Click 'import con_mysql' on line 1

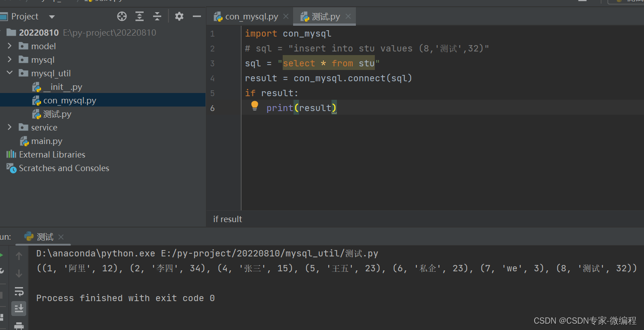click(x=288, y=33)
